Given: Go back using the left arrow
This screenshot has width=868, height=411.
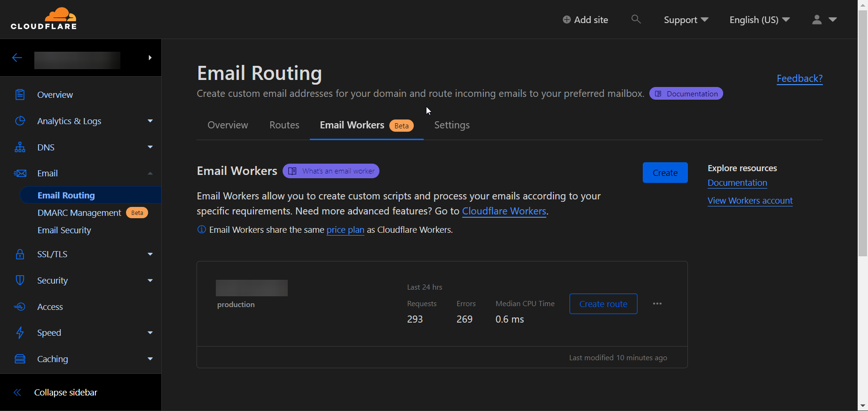Looking at the screenshot, I should click(x=17, y=57).
